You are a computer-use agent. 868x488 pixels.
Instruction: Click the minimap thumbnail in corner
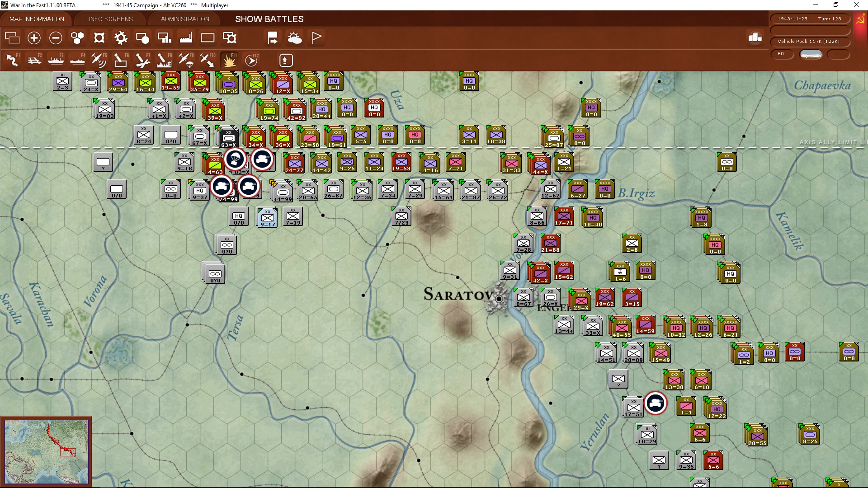click(46, 451)
